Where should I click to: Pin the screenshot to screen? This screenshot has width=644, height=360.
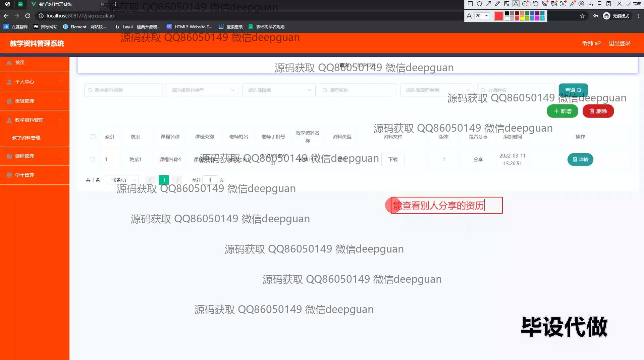pyautogui.click(x=572, y=4)
